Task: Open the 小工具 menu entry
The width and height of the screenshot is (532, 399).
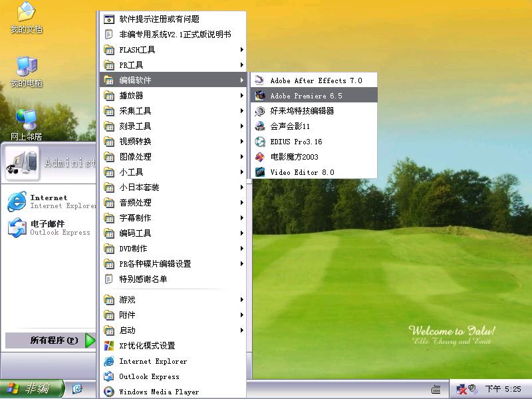Action: (173, 172)
